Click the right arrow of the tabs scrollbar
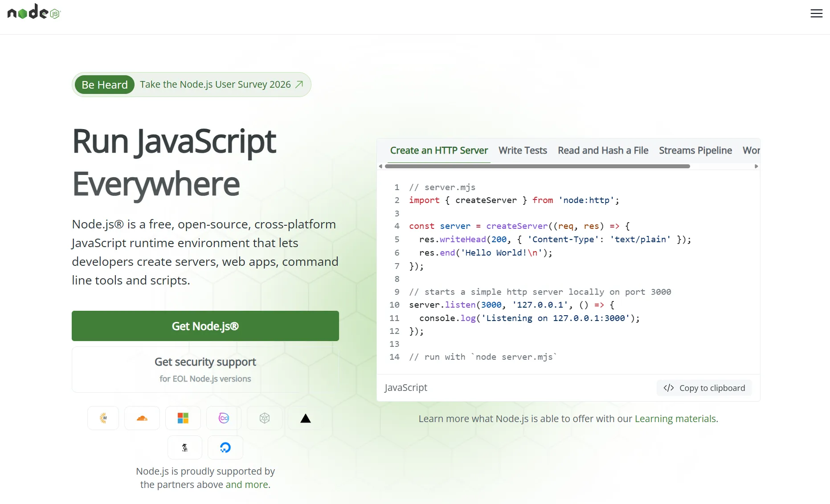The image size is (830, 504). (756, 166)
